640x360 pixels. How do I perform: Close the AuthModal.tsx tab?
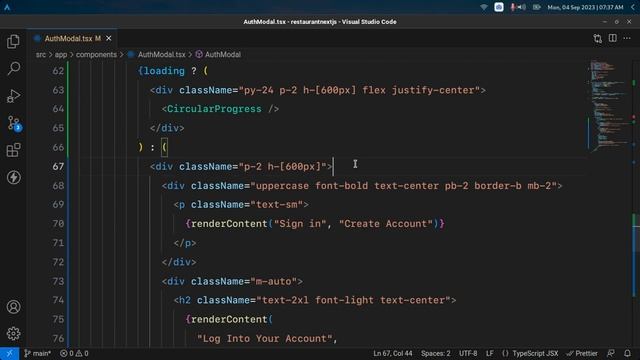pos(109,38)
